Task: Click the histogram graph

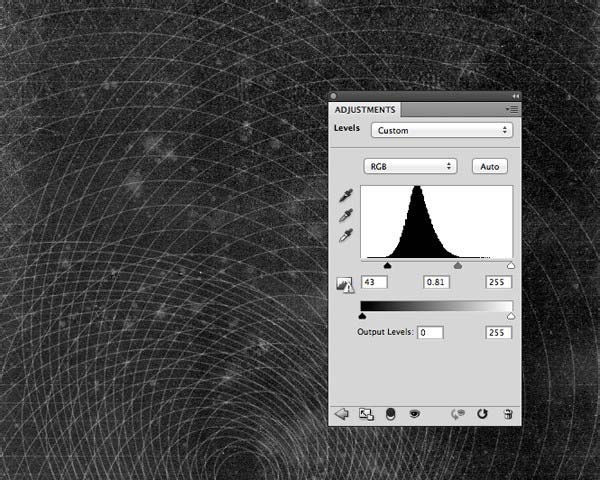Action: pyautogui.click(x=437, y=222)
